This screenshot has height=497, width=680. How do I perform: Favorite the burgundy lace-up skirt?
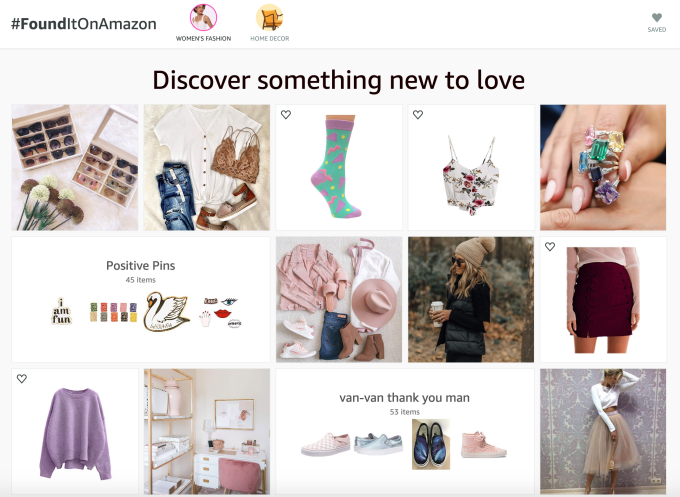[550, 247]
